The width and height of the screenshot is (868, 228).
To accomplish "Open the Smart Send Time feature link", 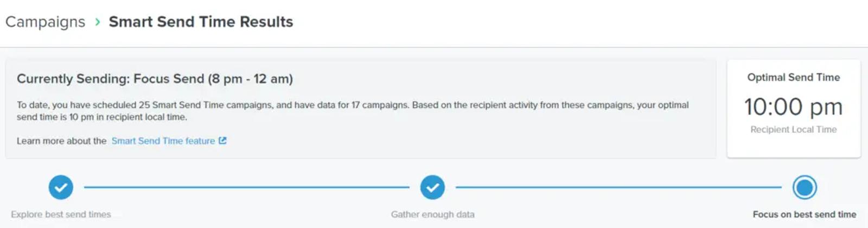I will 163,141.
